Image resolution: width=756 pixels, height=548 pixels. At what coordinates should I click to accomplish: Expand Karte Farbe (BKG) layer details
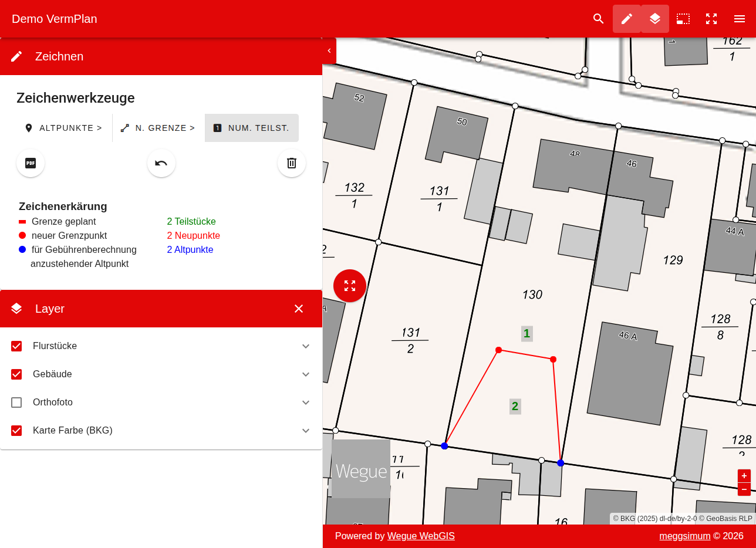(306, 431)
